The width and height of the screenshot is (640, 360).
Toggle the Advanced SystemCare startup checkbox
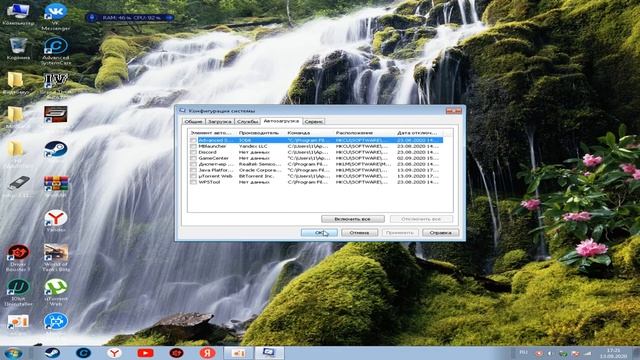coord(193,140)
